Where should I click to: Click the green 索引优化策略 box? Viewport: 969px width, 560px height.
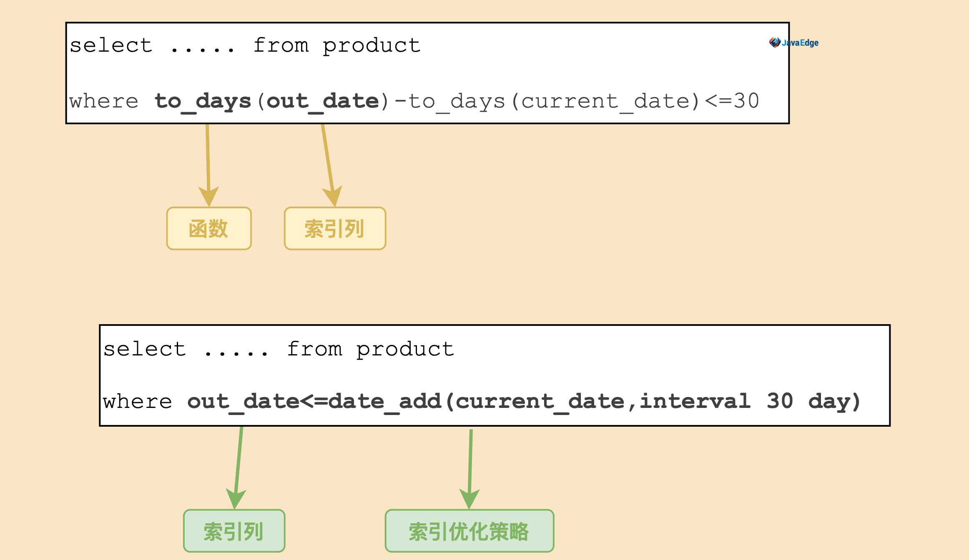point(469,531)
